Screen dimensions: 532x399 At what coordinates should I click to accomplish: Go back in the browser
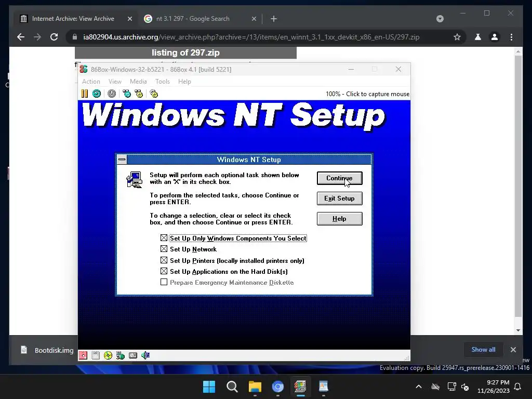21,37
